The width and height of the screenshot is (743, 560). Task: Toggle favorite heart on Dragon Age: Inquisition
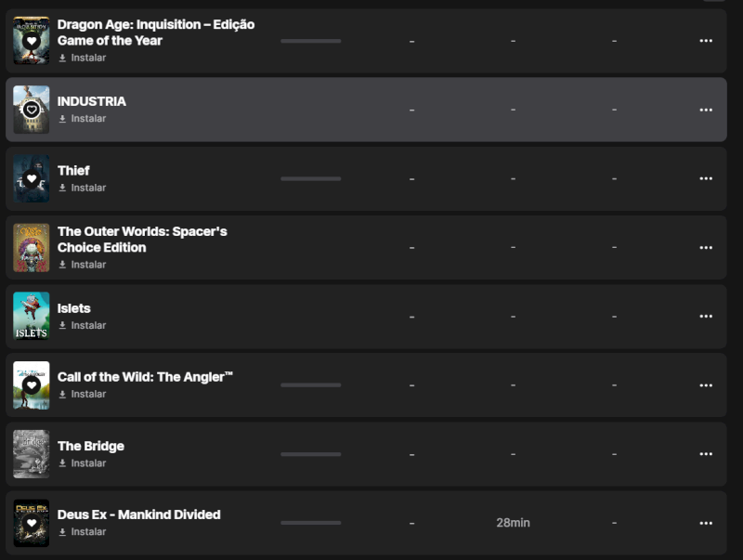(x=32, y=41)
